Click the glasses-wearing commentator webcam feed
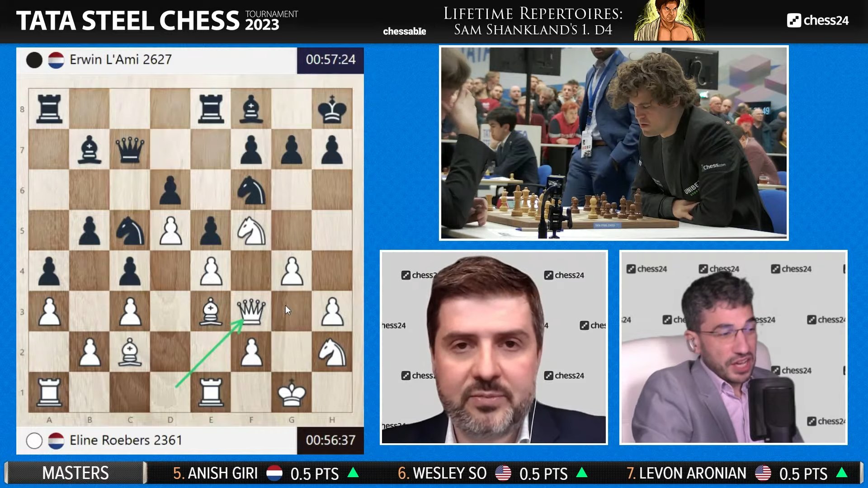This screenshot has width=868, height=488. (x=733, y=347)
